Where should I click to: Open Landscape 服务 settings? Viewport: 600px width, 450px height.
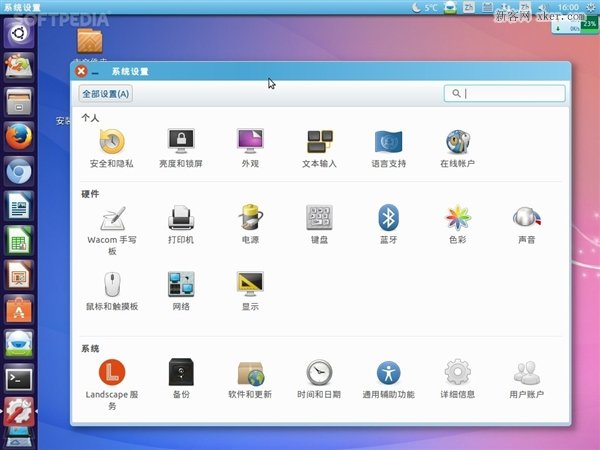[x=112, y=385]
